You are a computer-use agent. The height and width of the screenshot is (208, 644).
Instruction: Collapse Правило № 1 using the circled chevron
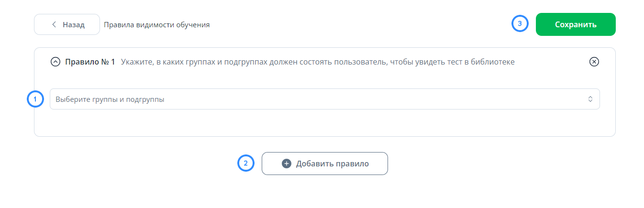point(56,62)
